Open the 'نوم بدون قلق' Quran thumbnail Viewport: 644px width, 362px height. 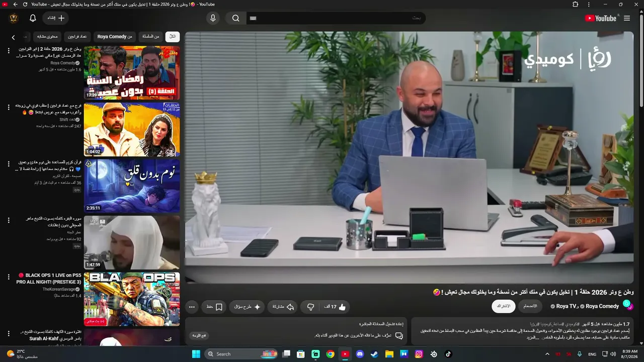pyautogui.click(x=132, y=186)
